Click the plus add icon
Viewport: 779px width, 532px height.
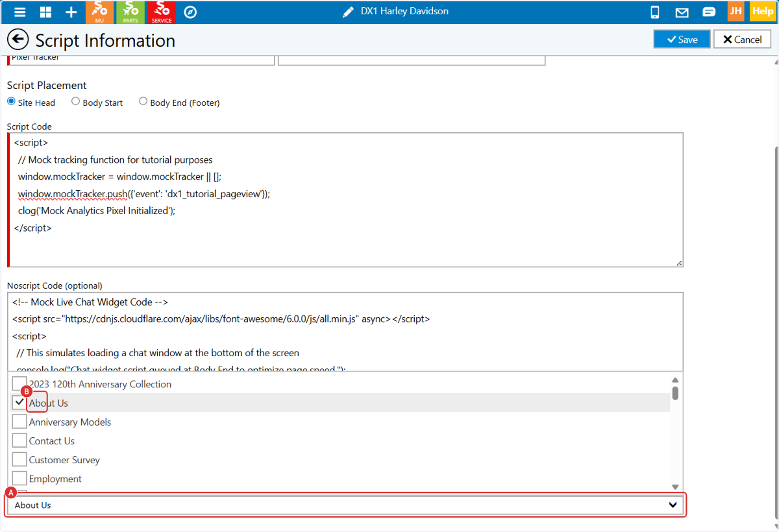(x=71, y=12)
